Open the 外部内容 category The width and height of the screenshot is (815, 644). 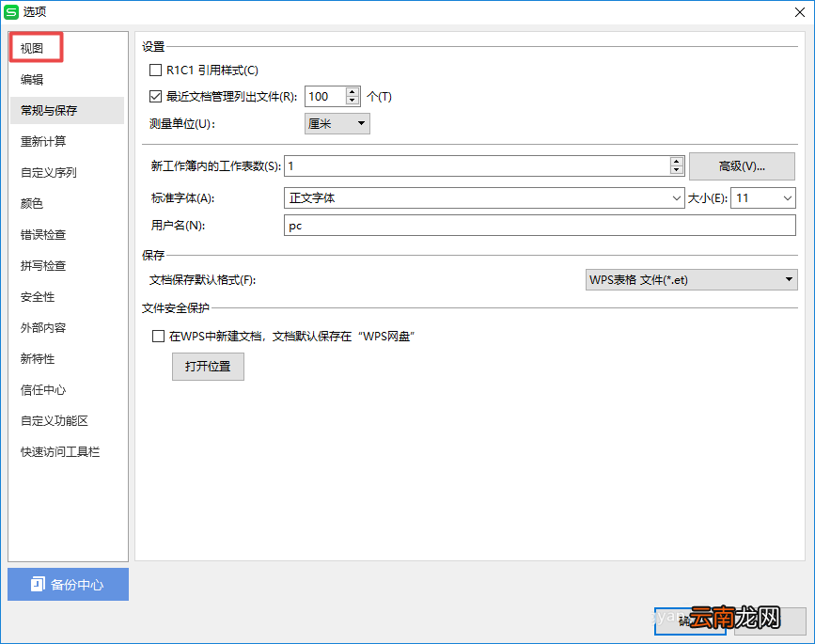(43, 327)
